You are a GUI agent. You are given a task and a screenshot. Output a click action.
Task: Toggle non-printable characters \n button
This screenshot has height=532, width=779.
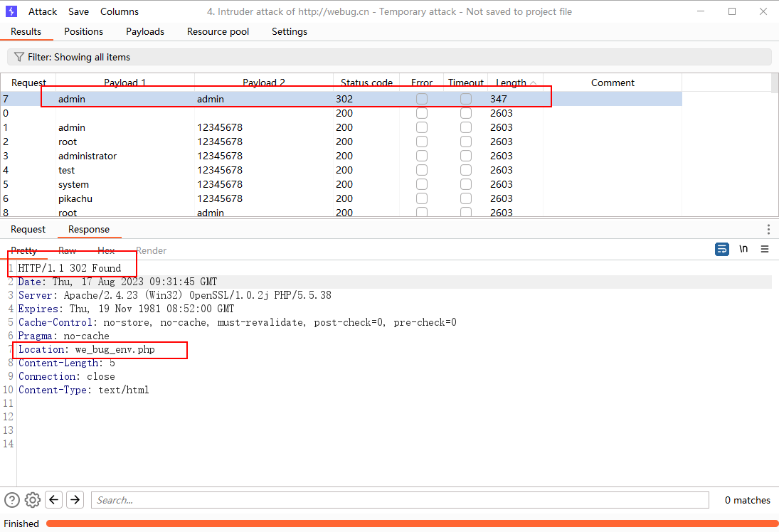[x=743, y=249]
